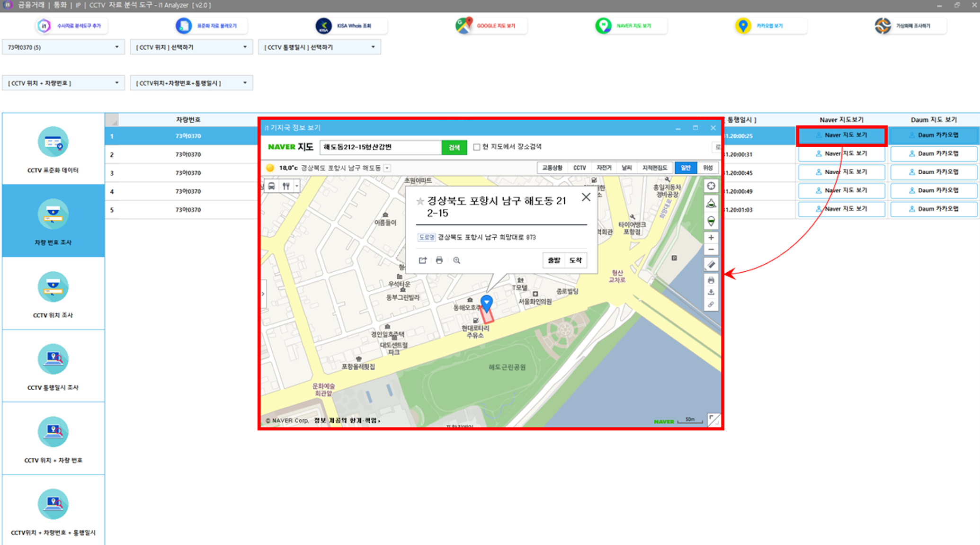Click 수사자료 분석도구 추가 icon button
980x545 pixels.
(x=72, y=26)
